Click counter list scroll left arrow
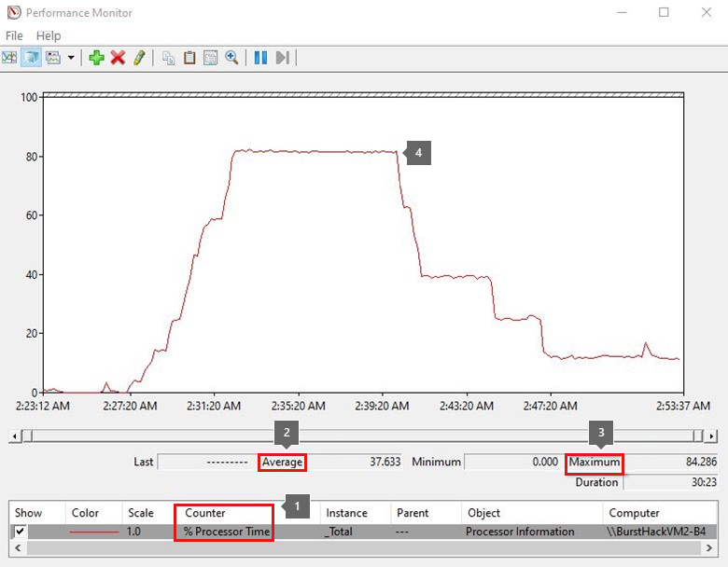 [18, 547]
